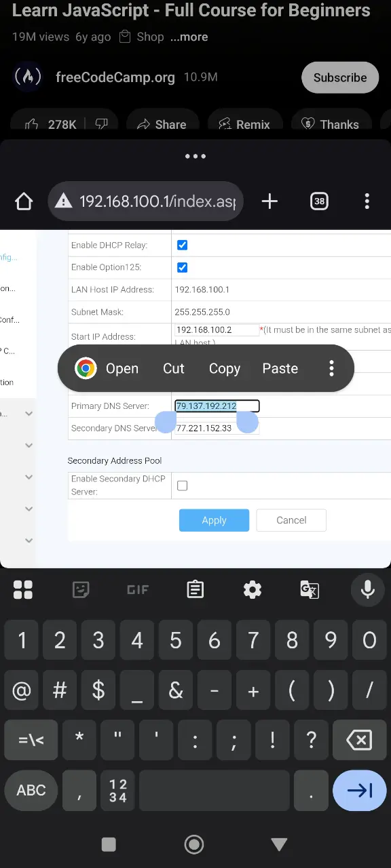Screen dimensions: 391x868
Task: Open the keyboard sticker icon
Action: [x=81, y=590]
